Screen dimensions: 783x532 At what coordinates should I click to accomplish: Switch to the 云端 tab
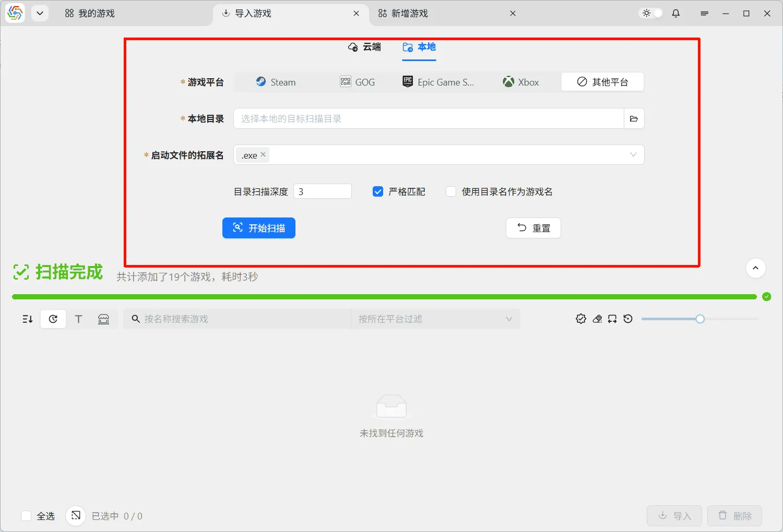point(364,47)
